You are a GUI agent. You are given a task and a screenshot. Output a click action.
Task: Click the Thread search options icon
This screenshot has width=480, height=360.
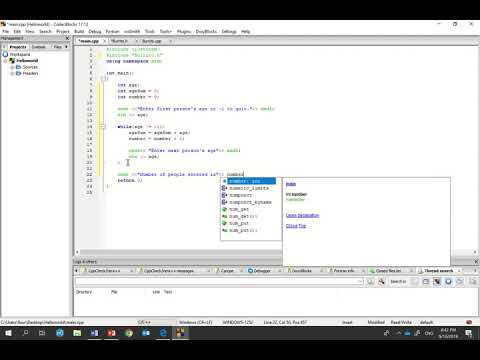point(381,282)
